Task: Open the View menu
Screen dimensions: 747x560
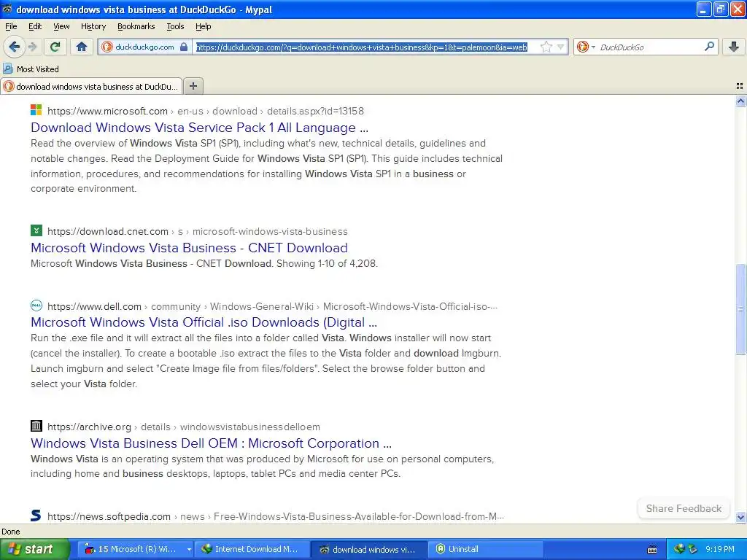Action: 61,26
